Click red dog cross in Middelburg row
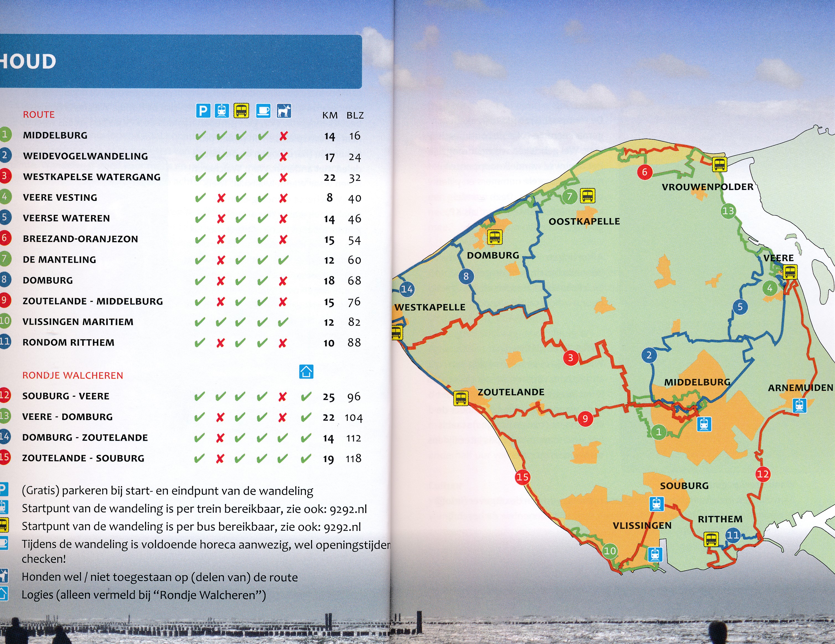Screen dimensions: 835x644 tap(283, 136)
